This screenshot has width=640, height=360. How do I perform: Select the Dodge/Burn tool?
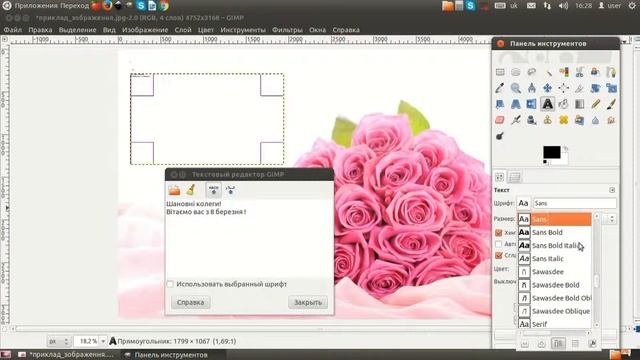tap(500, 136)
